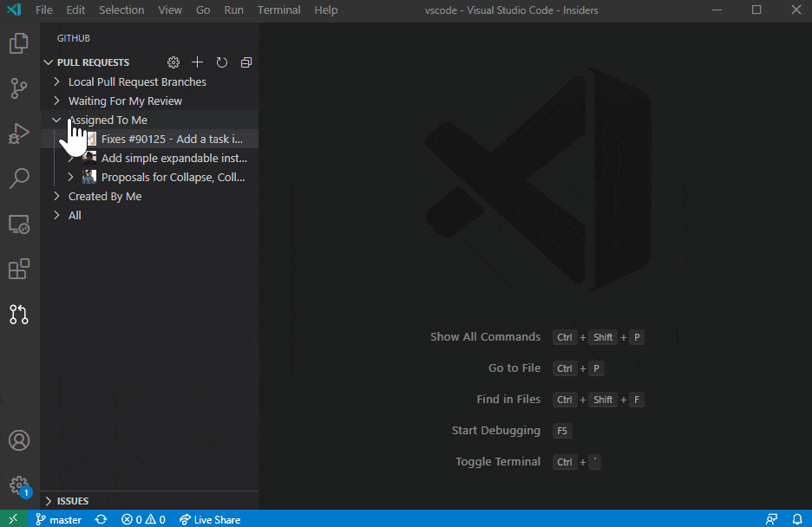The width and height of the screenshot is (812, 527).
Task: Click avatar of Proposals for Collapse pull request
Action: [x=89, y=178]
